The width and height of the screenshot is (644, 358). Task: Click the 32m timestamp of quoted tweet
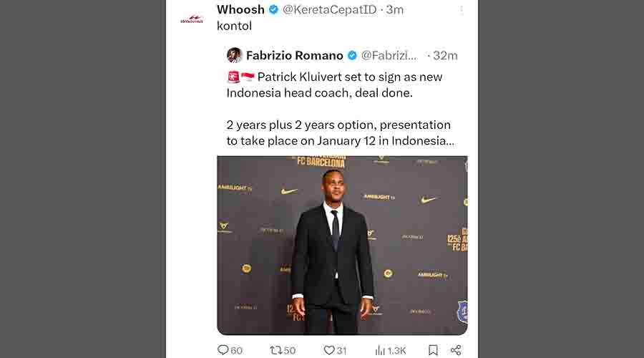[x=445, y=55]
